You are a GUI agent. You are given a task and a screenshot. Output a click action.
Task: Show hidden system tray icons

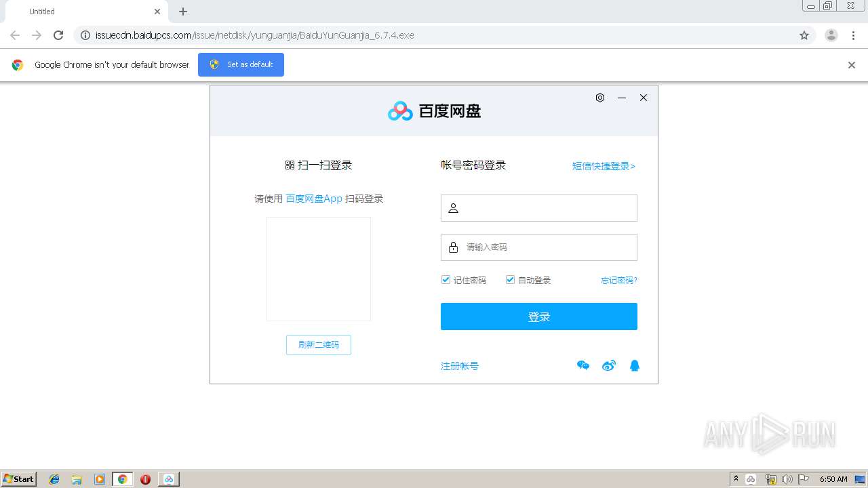tap(736, 479)
